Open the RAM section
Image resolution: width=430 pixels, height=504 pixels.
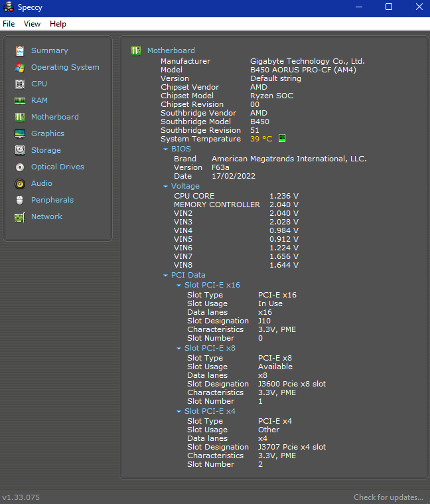click(39, 101)
